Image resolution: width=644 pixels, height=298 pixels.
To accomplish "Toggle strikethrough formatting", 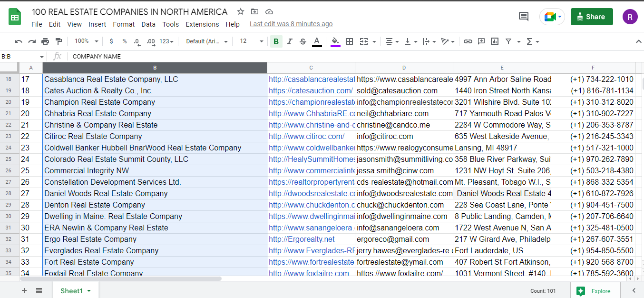I will (303, 41).
